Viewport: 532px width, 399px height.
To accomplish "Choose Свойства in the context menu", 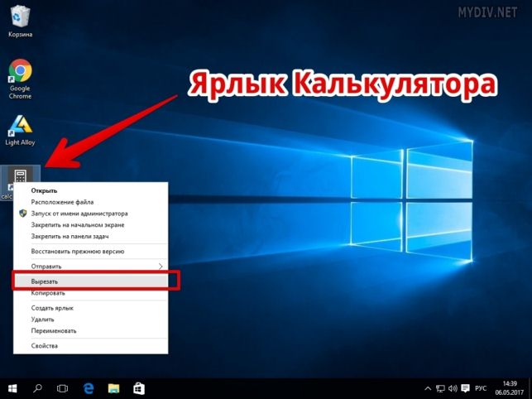I will pos(90,346).
